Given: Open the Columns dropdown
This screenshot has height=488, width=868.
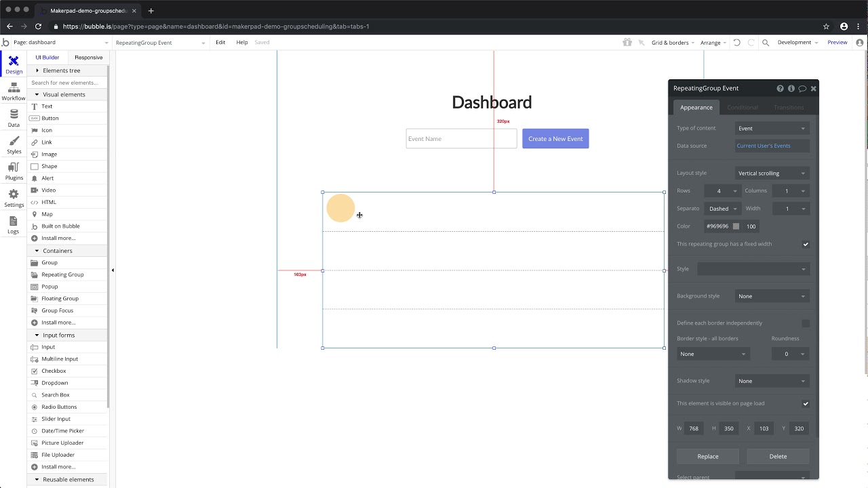Looking at the screenshot, I should coord(790,191).
